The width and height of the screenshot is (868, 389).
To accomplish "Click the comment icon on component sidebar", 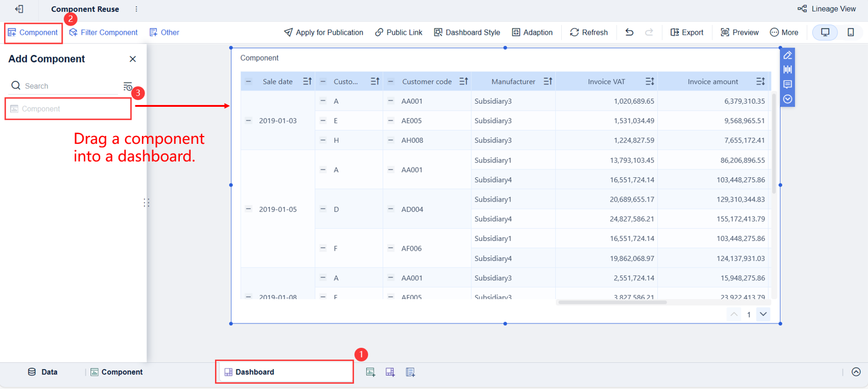I will pos(788,84).
